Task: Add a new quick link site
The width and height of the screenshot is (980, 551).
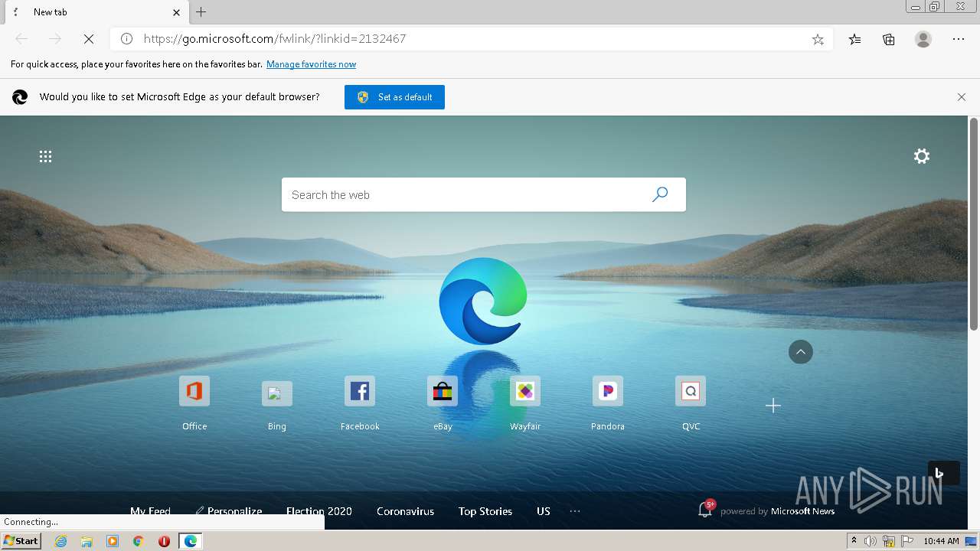Action: point(773,406)
